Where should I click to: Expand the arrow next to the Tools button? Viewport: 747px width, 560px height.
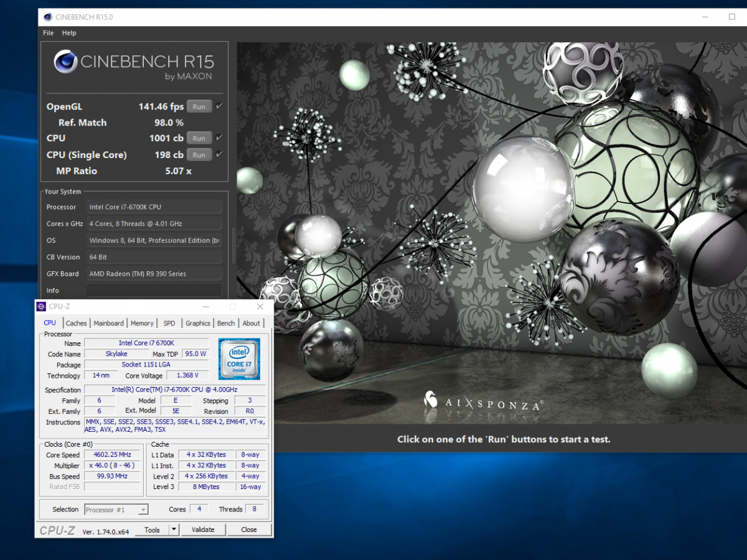[174, 530]
